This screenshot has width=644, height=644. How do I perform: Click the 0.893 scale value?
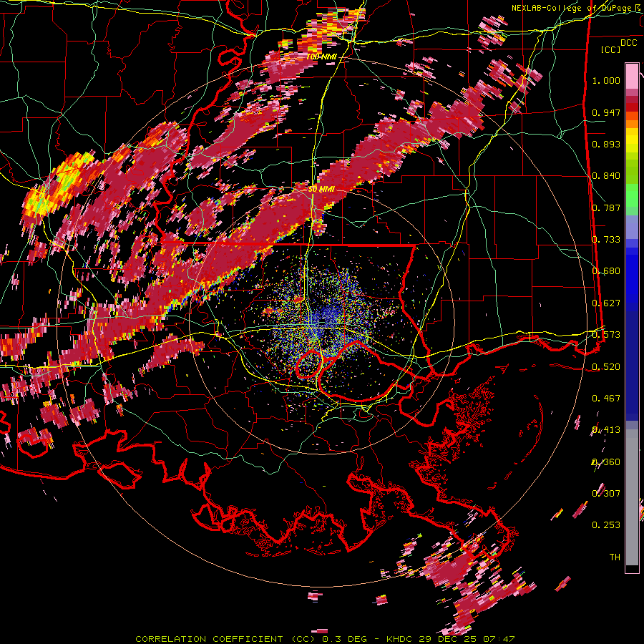tap(606, 144)
